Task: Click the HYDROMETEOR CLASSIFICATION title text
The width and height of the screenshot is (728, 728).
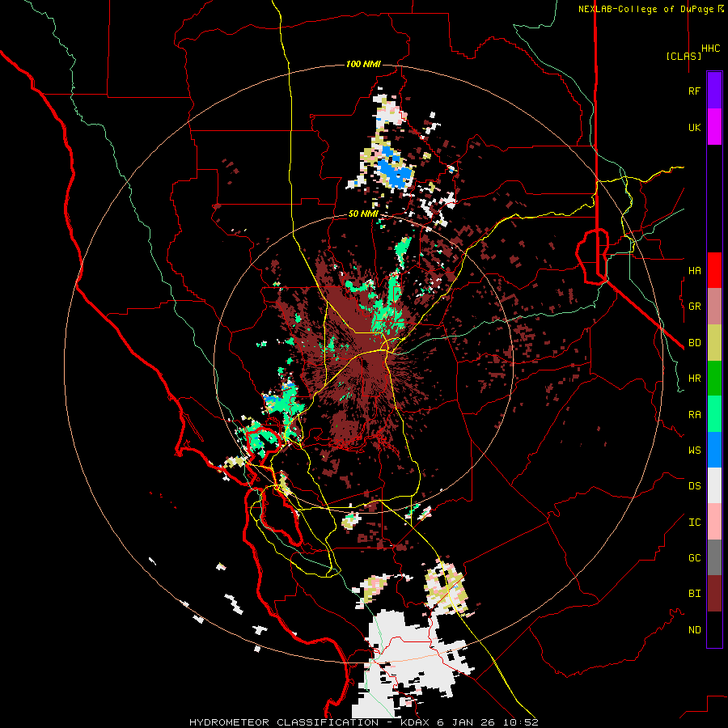Action: click(x=284, y=722)
